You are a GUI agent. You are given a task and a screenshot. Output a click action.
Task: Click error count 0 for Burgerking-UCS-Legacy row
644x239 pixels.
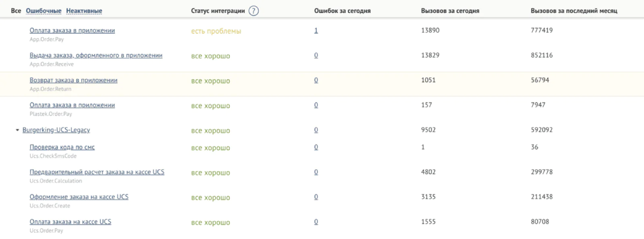pyautogui.click(x=316, y=130)
